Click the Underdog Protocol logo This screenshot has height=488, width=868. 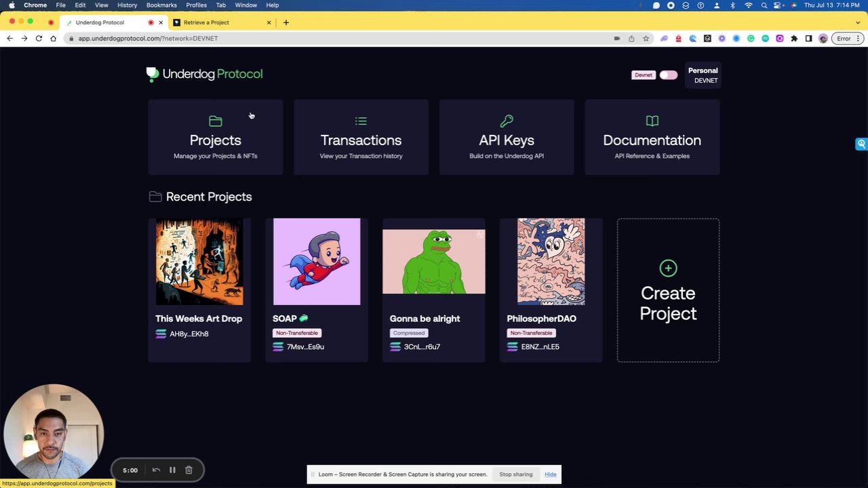pos(204,74)
